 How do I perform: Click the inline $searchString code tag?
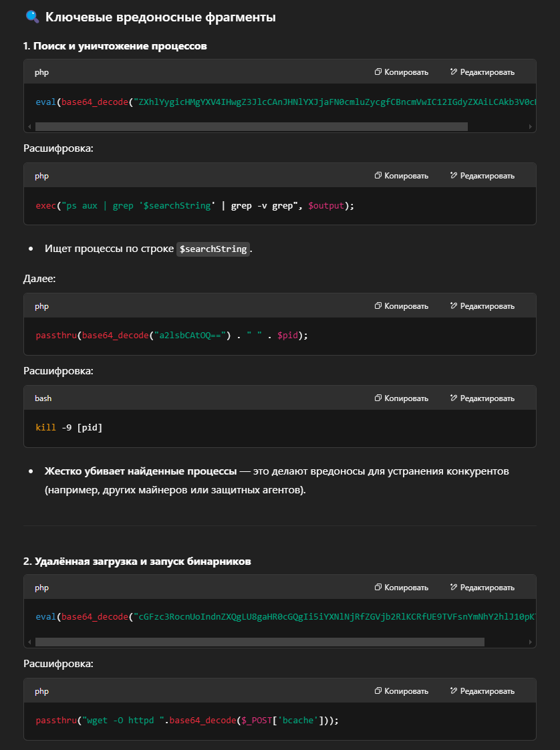pyautogui.click(x=213, y=249)
